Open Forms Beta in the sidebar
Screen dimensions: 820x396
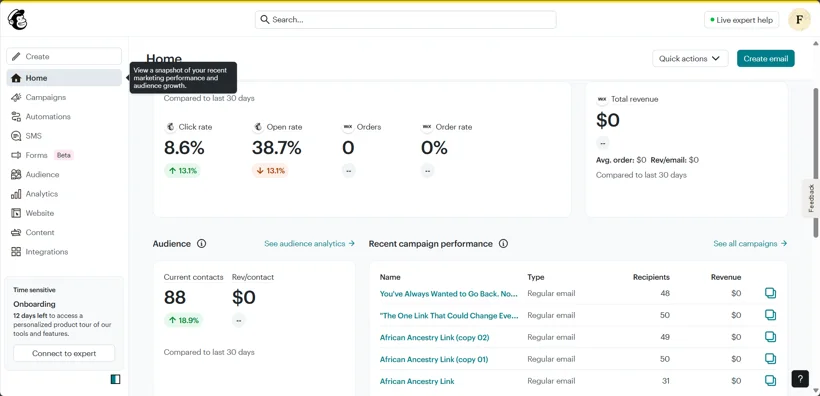point(64,155)
